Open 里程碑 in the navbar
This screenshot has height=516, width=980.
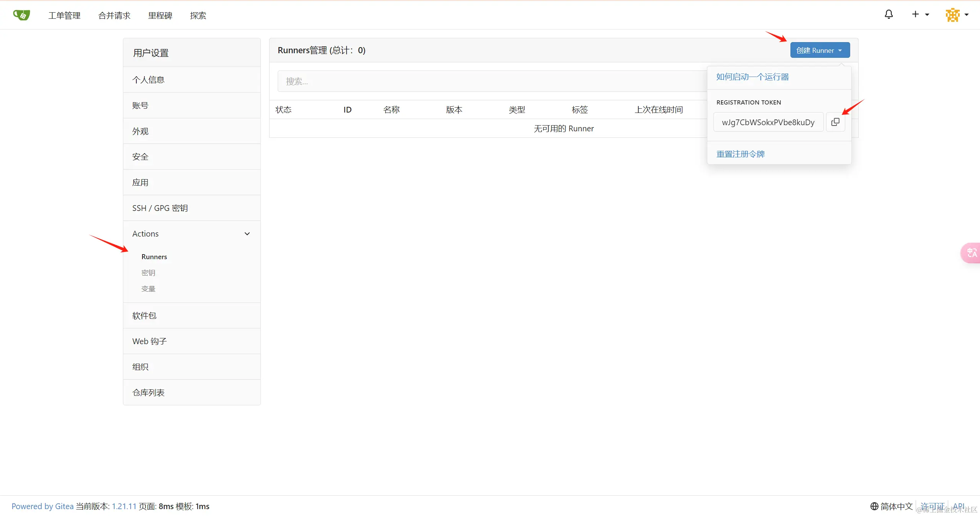(160, 15)
